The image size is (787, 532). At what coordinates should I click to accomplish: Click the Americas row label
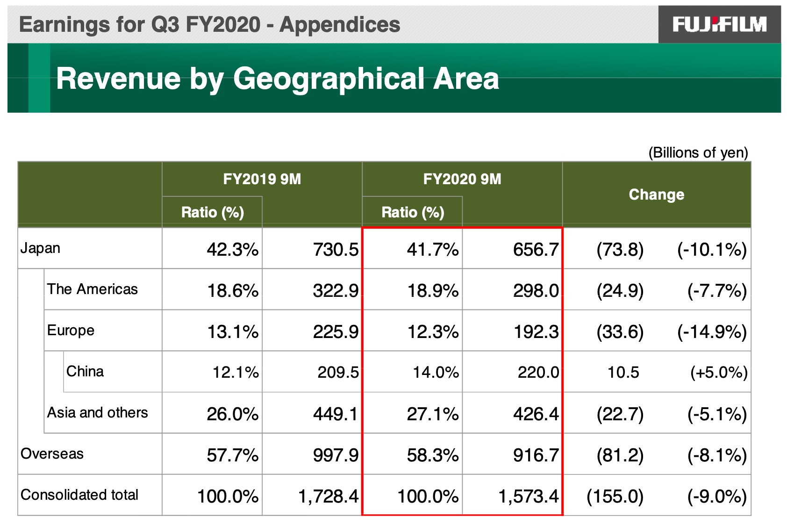[92, 289]
